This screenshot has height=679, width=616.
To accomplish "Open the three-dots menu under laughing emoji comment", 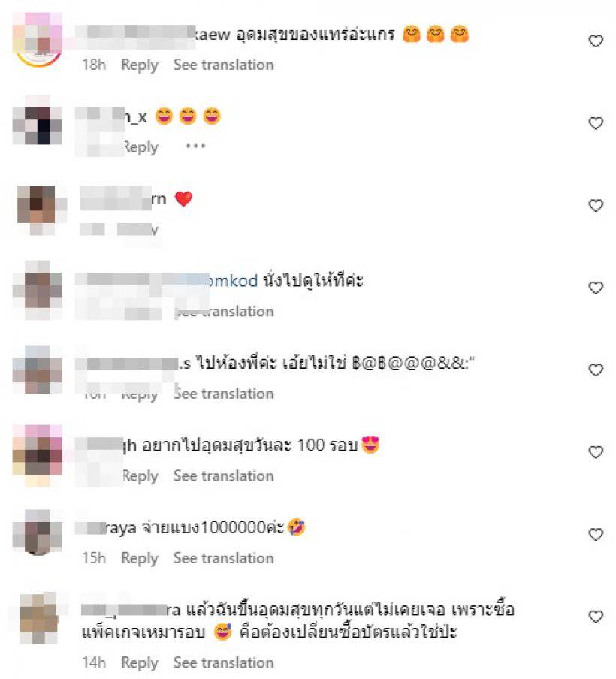I will (195, 146).
